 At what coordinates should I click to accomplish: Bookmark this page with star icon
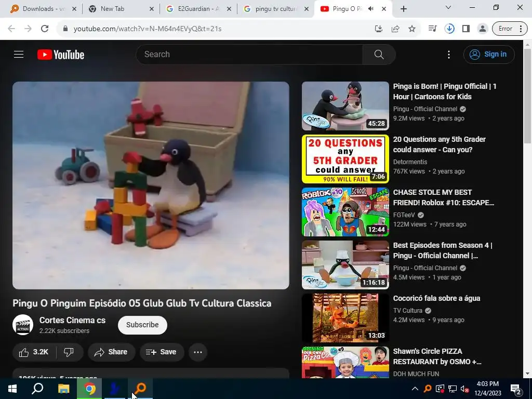coord(412,29)
